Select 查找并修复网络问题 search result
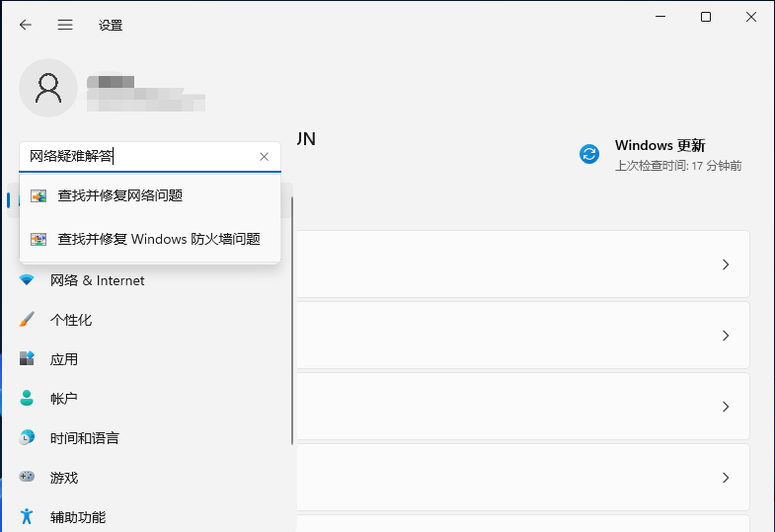This screenshot has width=775, height=532. click(150, 195)
